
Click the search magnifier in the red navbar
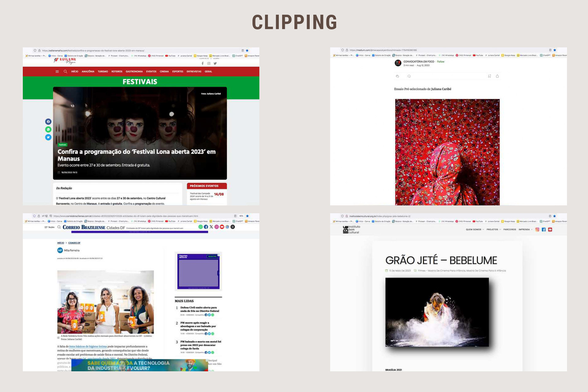(65, 71)
